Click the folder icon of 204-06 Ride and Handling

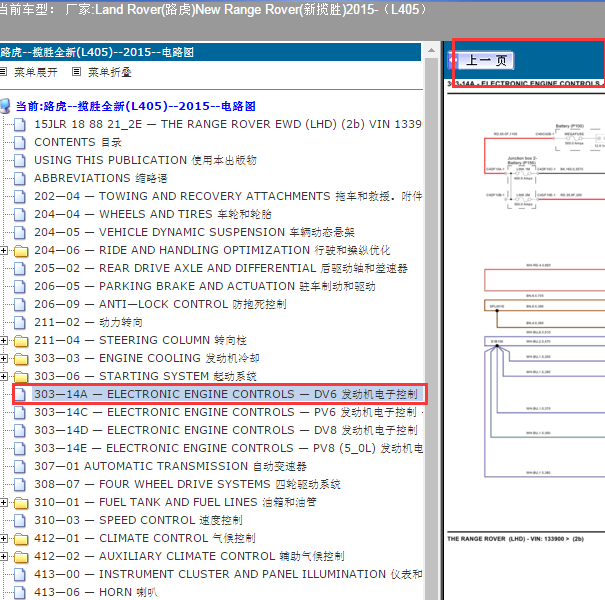(21, 251)
